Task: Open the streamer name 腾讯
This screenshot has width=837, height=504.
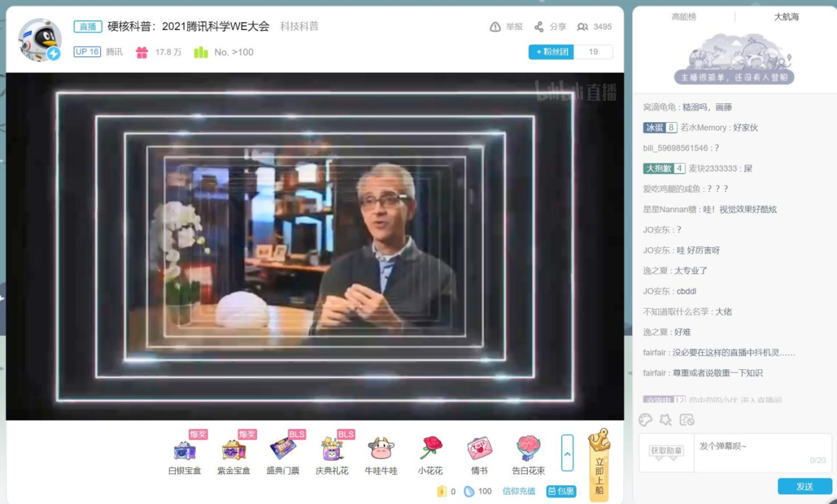Action: click(x=114, y=52)
